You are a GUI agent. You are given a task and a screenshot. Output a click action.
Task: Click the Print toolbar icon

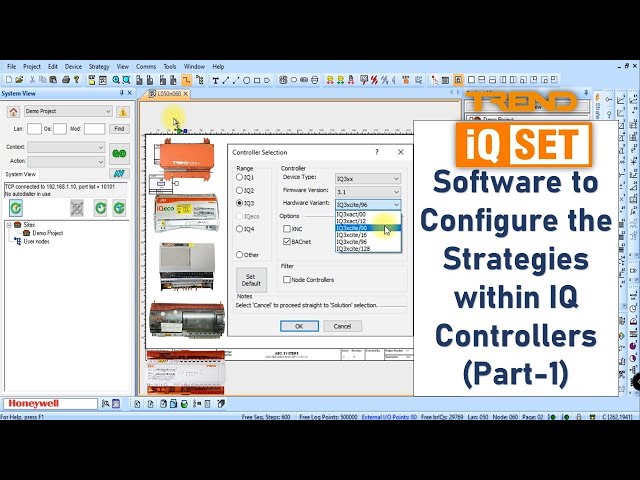(x=66, y=80)
